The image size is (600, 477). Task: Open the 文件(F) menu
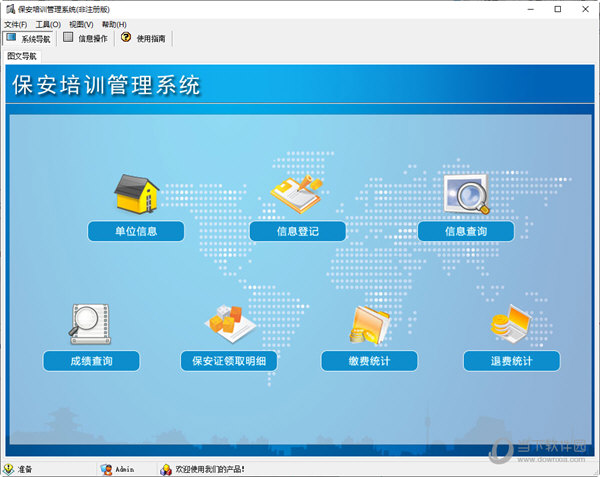[x=16, y=24]
